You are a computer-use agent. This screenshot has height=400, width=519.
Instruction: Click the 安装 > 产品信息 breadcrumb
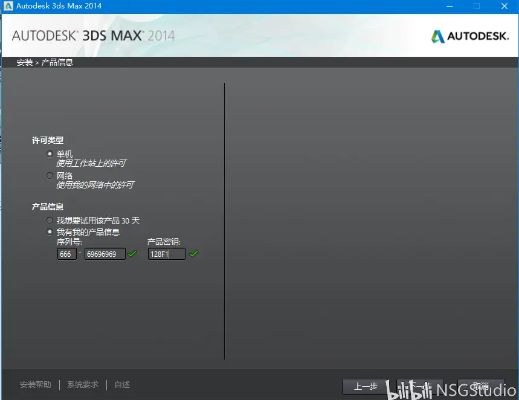point(45,62)
